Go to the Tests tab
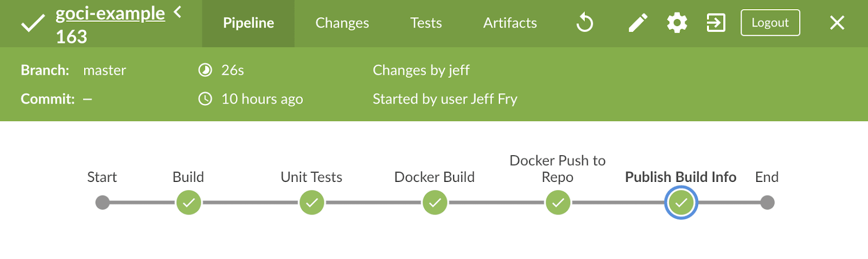Viewport: 868px width, 259px height. 426,23
